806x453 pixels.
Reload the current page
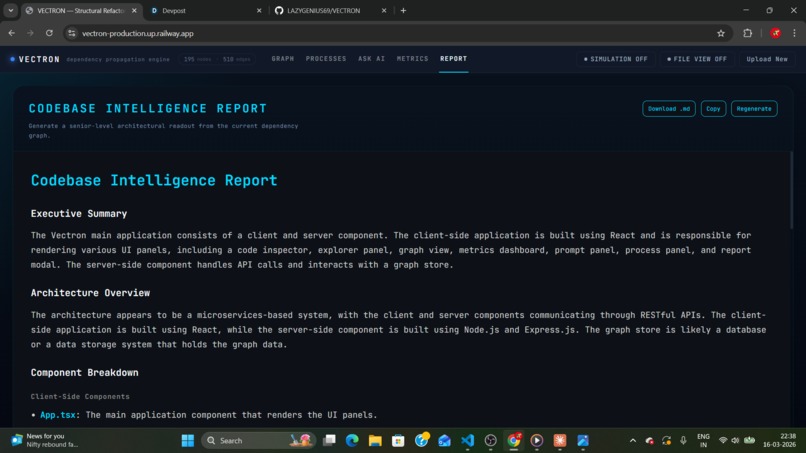pos(49,33)
